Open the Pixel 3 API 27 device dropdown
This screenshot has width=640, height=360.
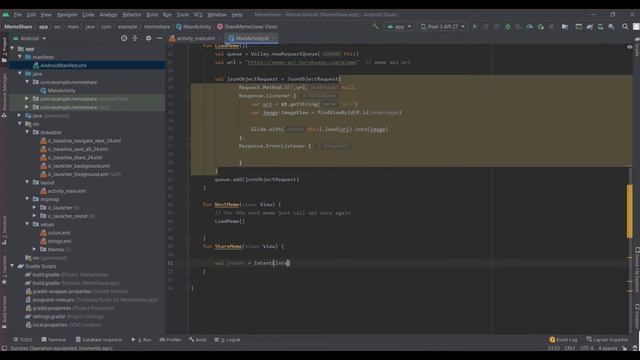(x=443, y=27)
